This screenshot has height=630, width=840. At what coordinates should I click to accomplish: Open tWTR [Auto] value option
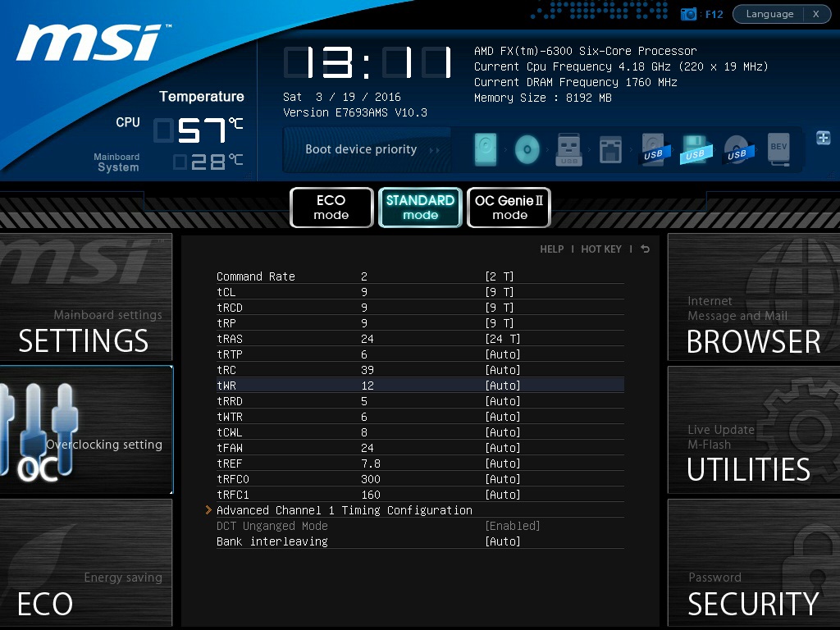tap(503, 416)
